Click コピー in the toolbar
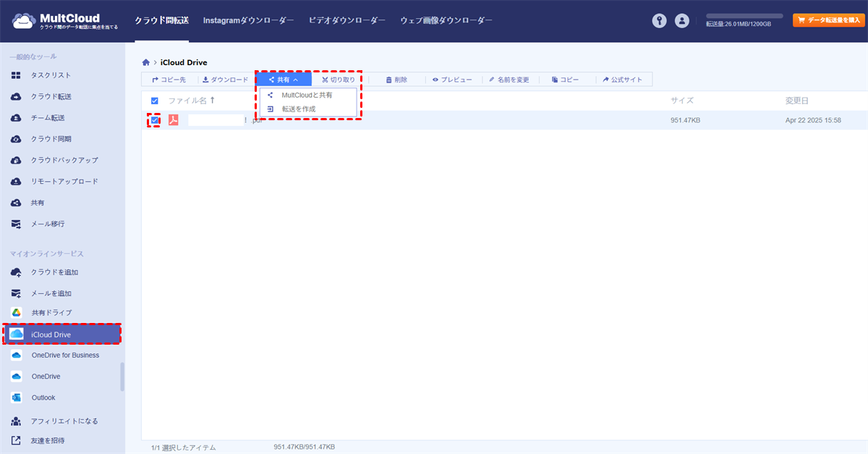 tap(565, 80)
